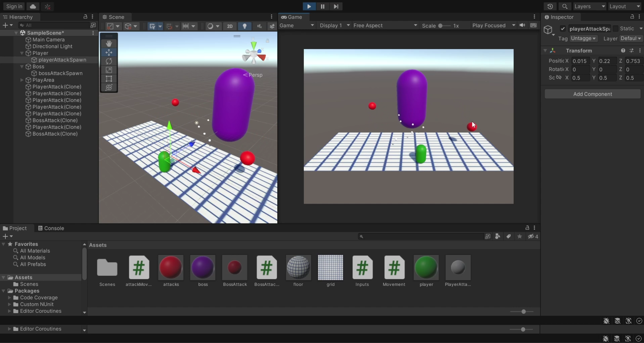Select the Hand tool in Scene view
644x343 pixels.
(109, 44)
